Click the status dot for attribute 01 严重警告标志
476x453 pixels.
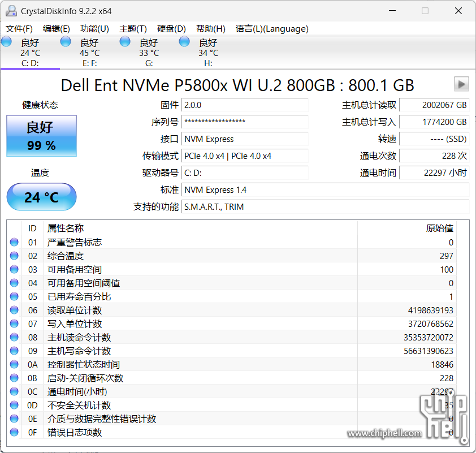pyautogui.click(x=14, y=242)
